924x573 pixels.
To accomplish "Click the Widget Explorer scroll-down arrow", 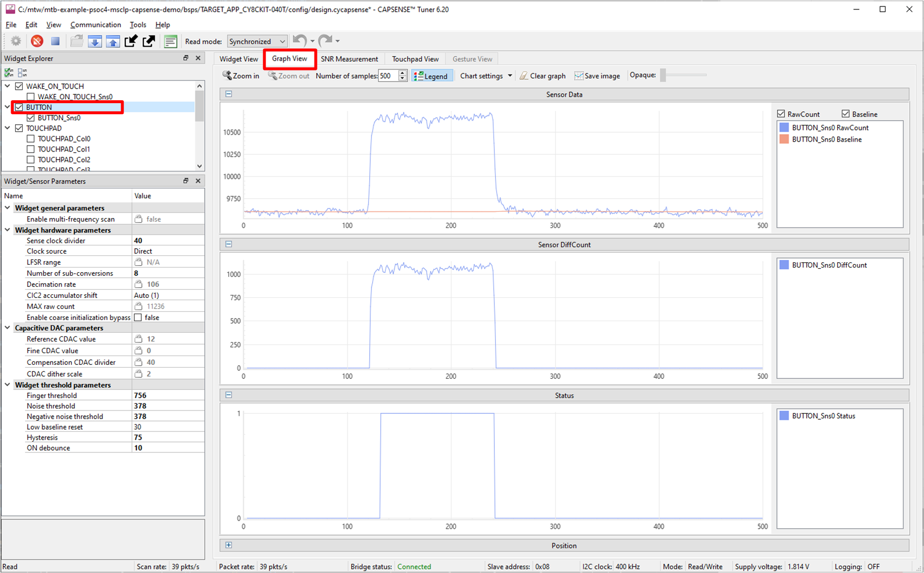I will point(199,166).
